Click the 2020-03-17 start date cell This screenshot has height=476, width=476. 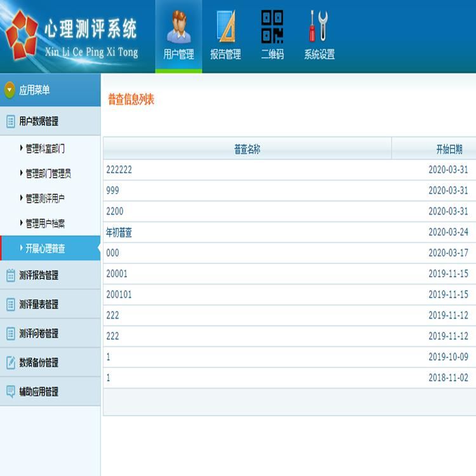tap(448, 253)
